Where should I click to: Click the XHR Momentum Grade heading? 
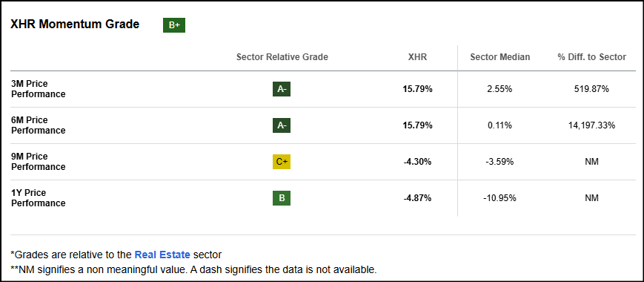75,24
